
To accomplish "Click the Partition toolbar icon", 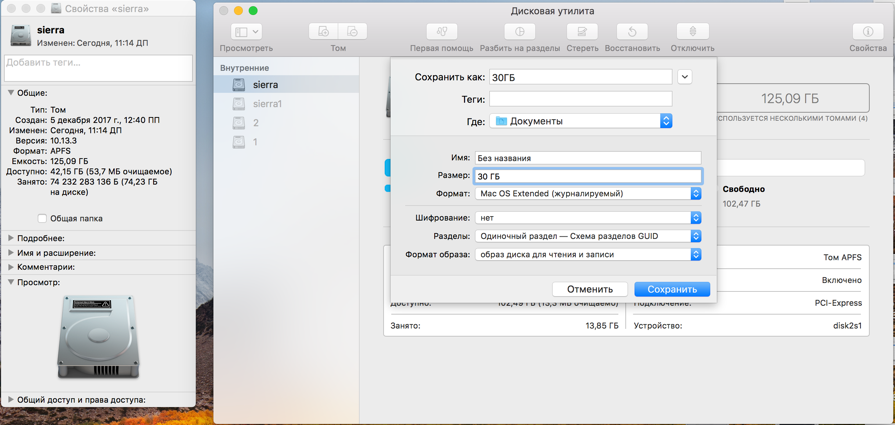I will coord(519,31).
